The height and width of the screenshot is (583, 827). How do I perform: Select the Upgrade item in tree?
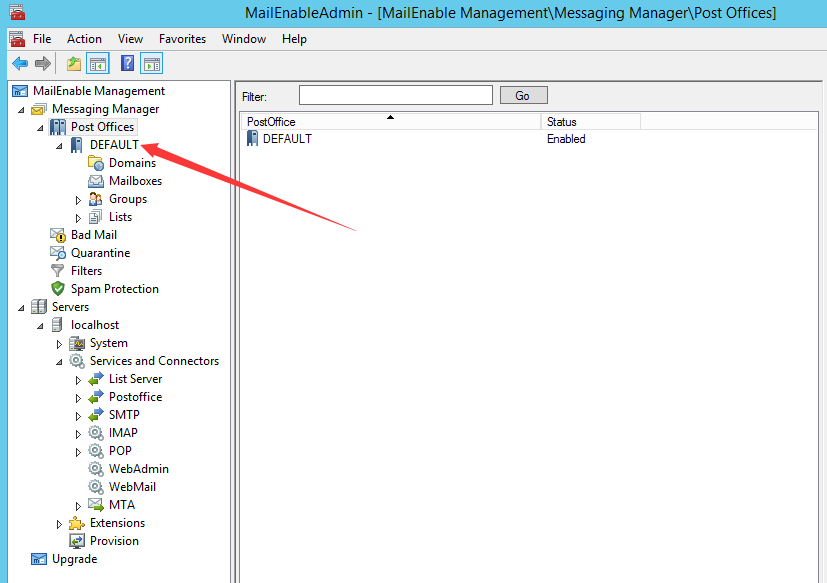click(74, 559)
